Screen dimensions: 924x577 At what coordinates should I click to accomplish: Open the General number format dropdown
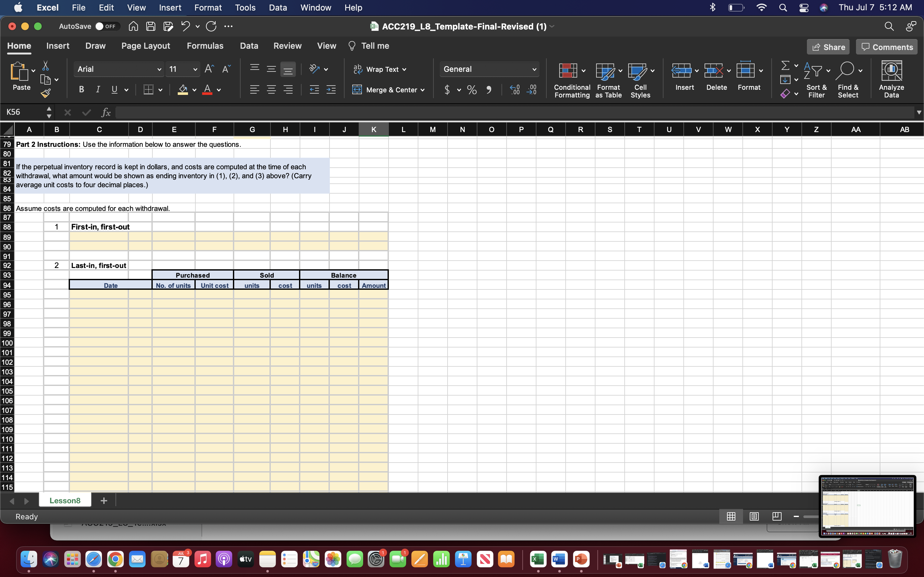(x=534, y=69)
